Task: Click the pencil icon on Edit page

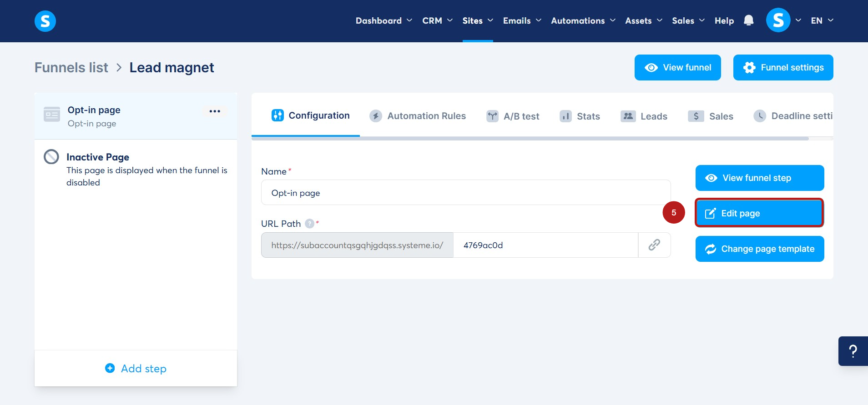Action: click(710, 213)
